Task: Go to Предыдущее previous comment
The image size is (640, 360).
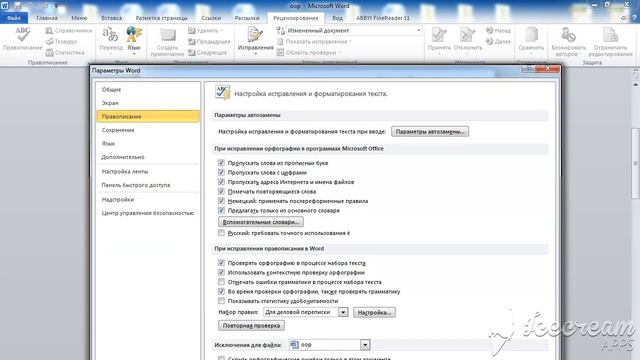Action: pyautogui.click(x=209, y=42)
